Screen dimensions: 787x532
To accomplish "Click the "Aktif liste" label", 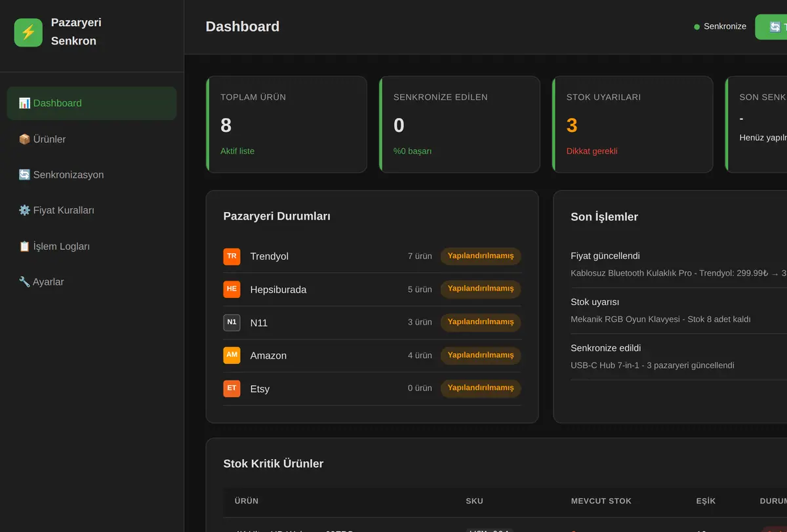I will coord(237,151).
